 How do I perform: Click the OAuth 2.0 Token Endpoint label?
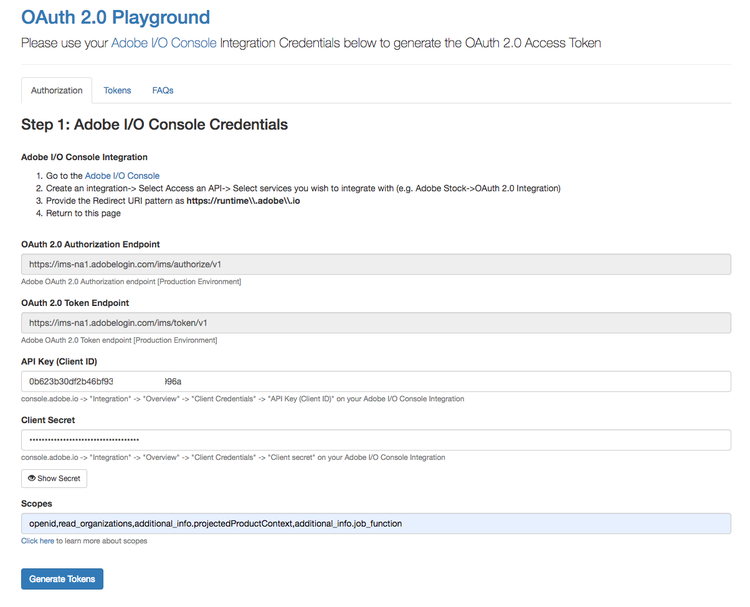tap(75, 303)
